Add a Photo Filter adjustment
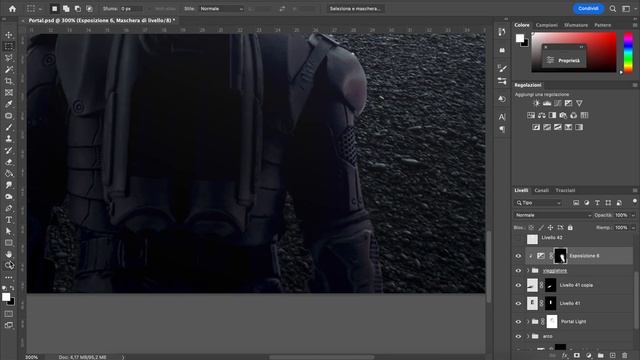This screenshot has width=640, height=360. (563, 116)
